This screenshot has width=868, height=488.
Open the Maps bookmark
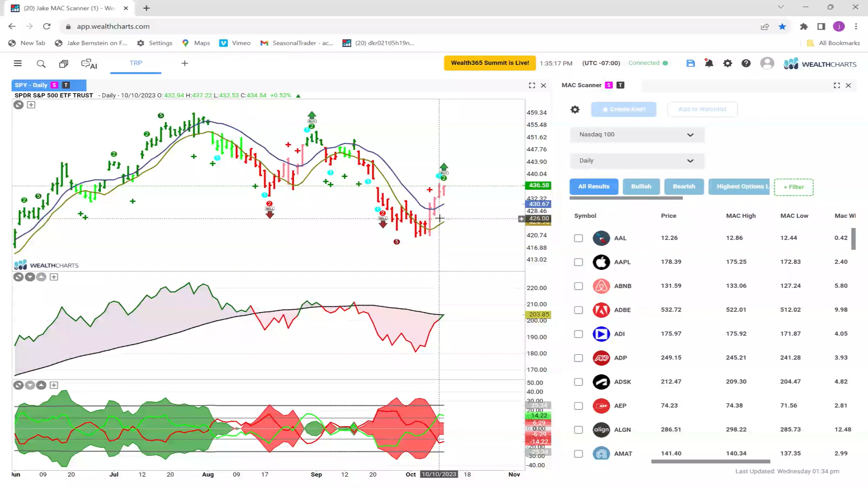point(196,43)
